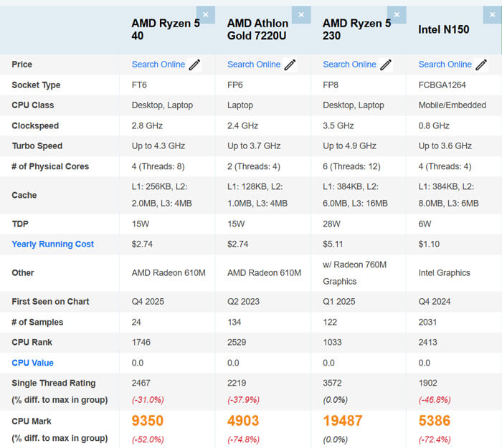
Task: Select the AMD Athlon Gold 7220U heading
Action: pos(257,29)
